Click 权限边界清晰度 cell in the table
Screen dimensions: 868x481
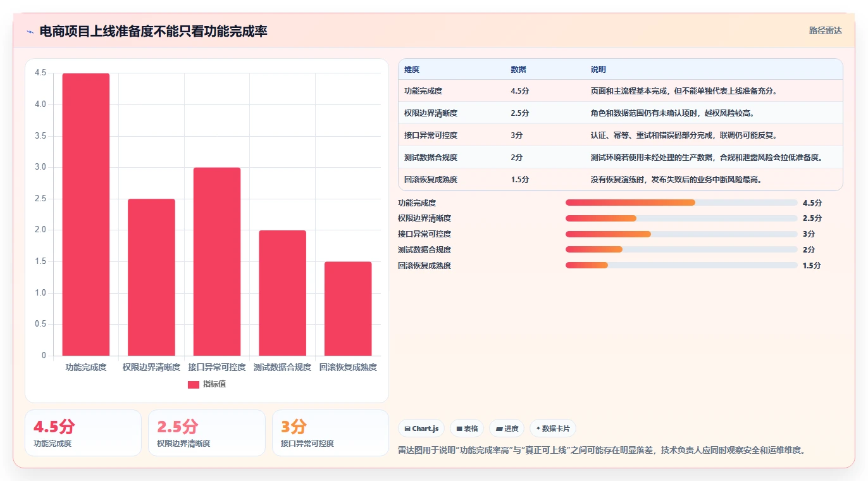(431, 113)
